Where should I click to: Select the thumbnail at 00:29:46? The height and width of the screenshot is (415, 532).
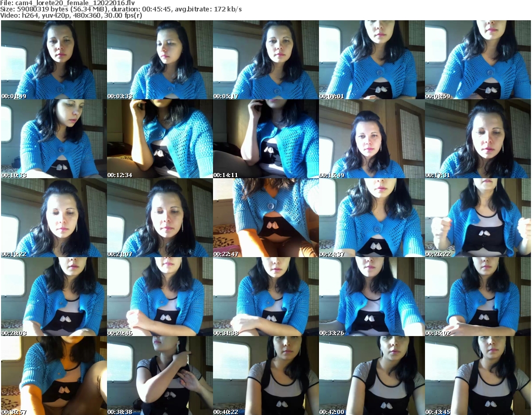point(160,297)
